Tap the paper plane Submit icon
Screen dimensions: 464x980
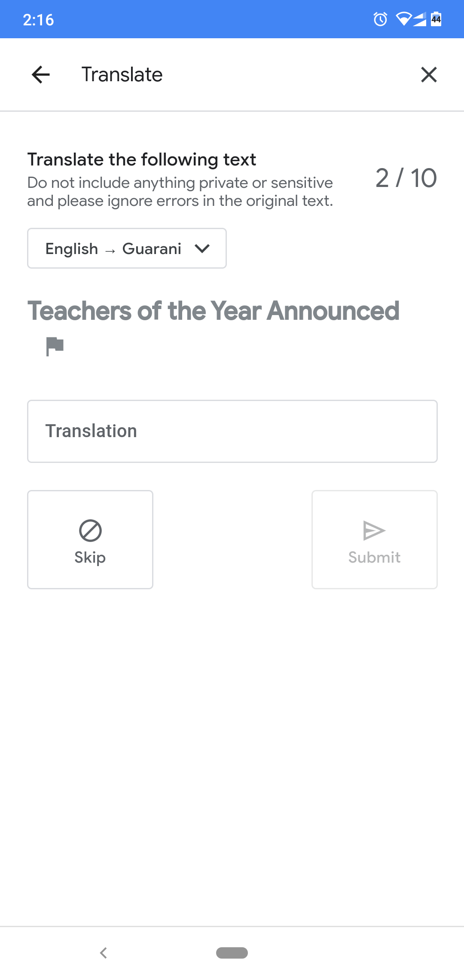pyautogui.click(x=374, y=530)
